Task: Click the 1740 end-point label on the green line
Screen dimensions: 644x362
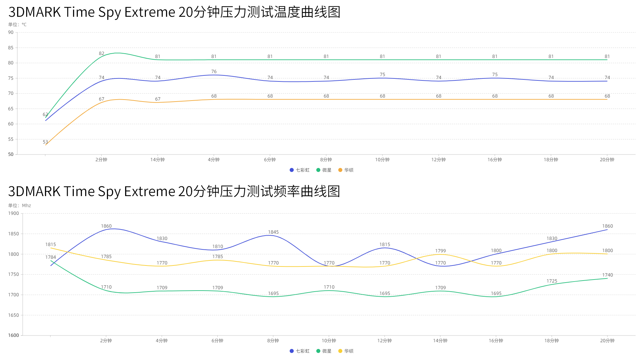Action: point(607,275)
